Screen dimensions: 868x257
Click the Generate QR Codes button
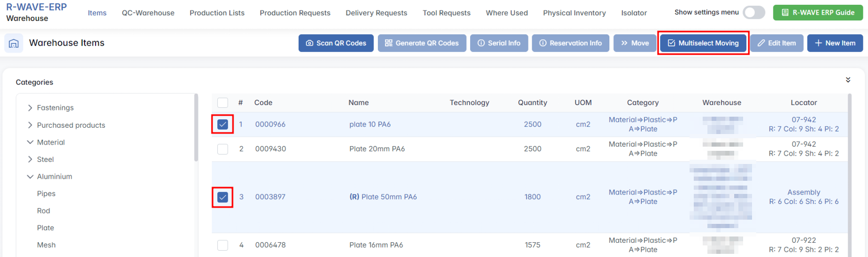(422, 43)
